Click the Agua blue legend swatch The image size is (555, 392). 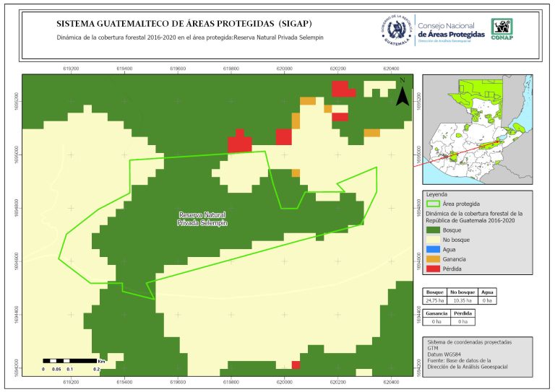434,249
